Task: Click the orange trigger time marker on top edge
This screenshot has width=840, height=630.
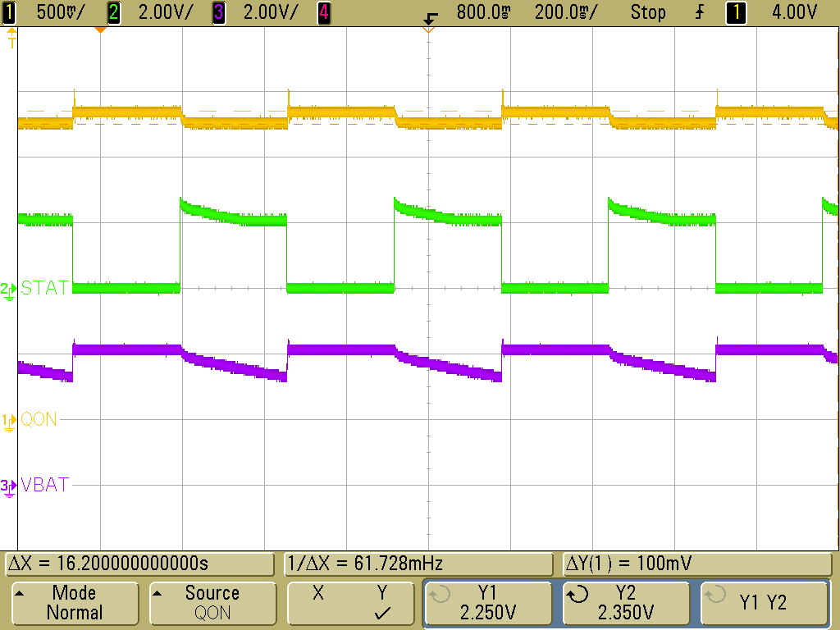Action: (x=100, y=30)
